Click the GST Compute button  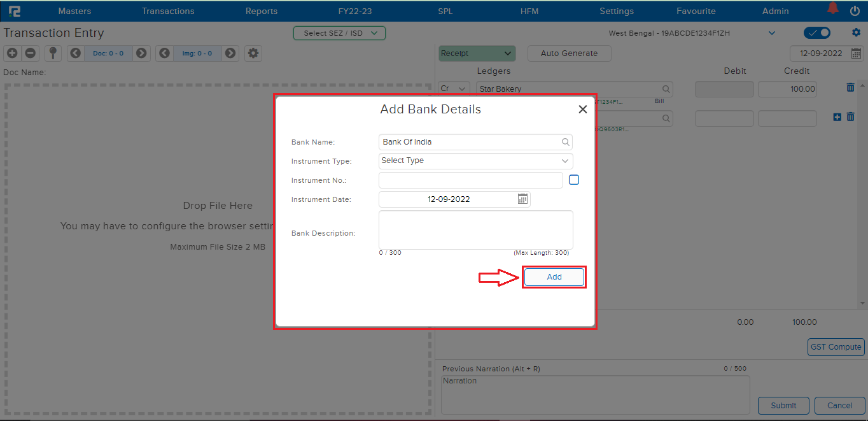click(836, 346)
